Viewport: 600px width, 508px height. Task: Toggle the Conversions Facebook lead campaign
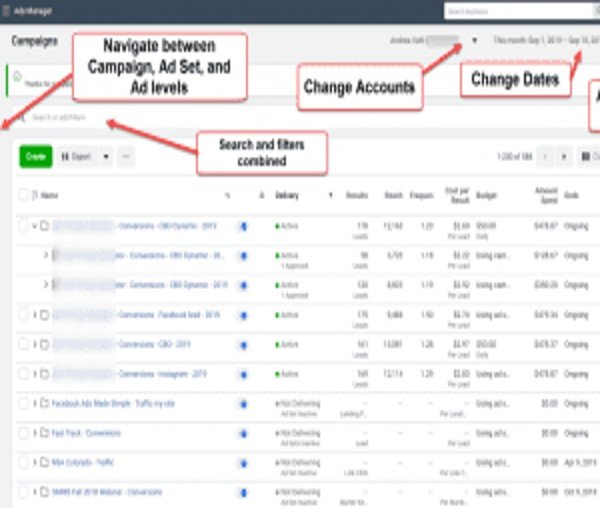tap(243, 316)
